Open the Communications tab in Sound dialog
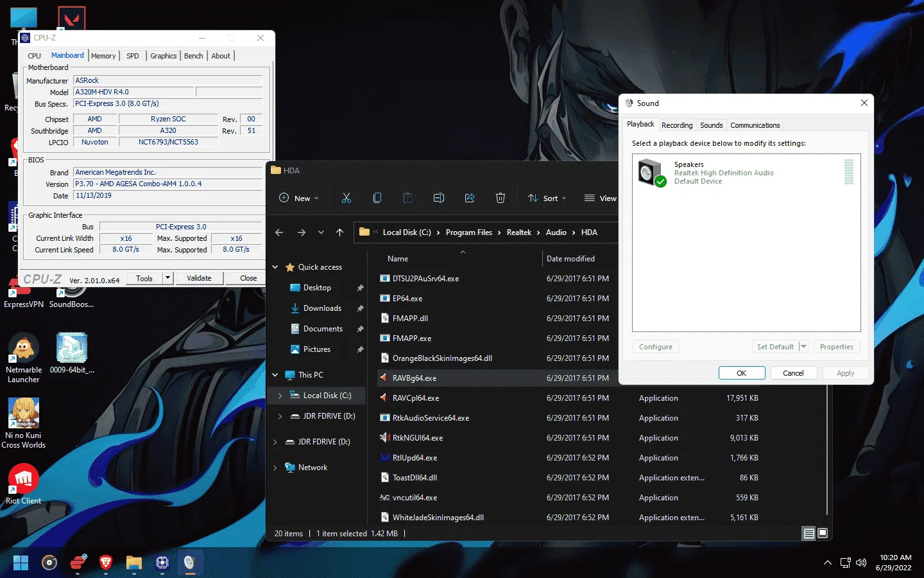Screen dimensions: 924x578 755,125
